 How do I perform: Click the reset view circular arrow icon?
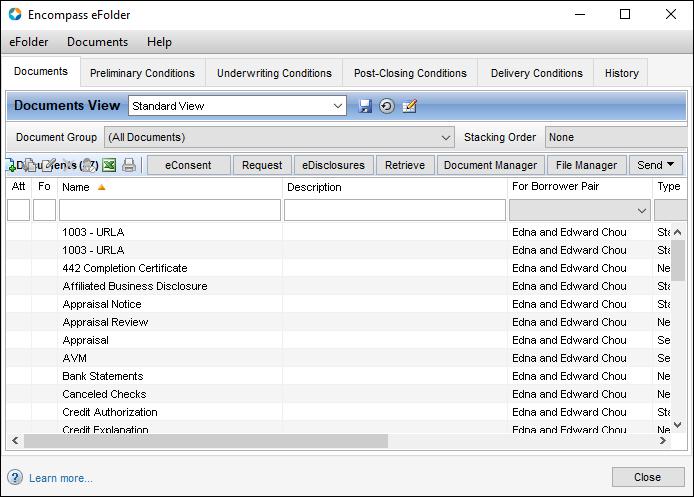386,106
